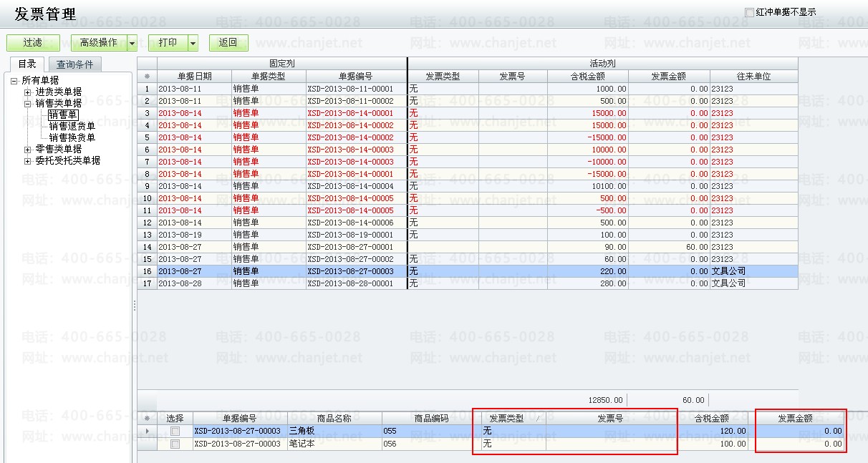Image resolution: width=868 pixels, height=463 pixels.
Task: Select the 目录 tab
Action: pos(27,64)
